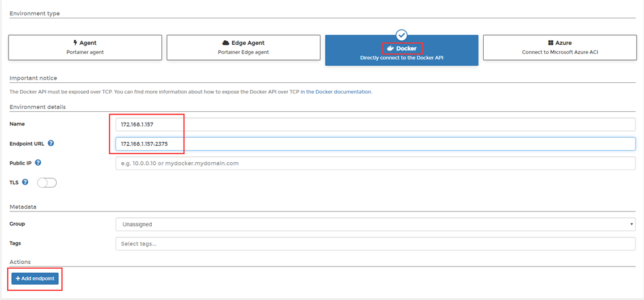Click the 'Important notice' heading
Viewport: 644px width, 300px height.
(x=33, y=78)
